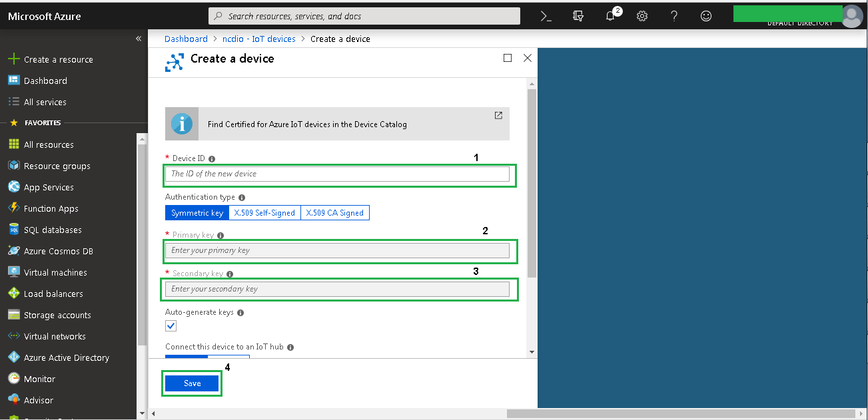
Task: Click the feedback smiley icon
Action: [x=706, y=16]
